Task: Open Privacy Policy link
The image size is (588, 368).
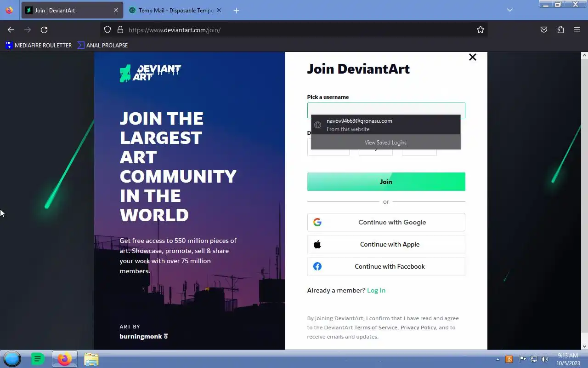Action: click(x=418, y=328)
